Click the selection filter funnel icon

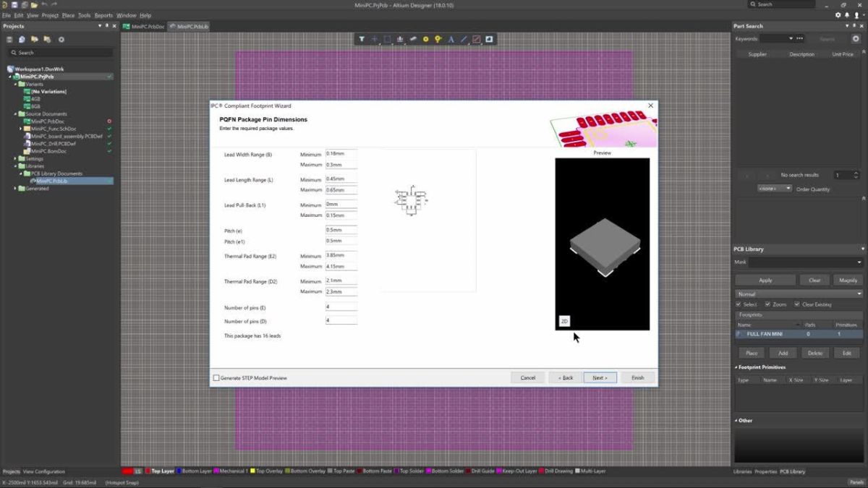362,39
